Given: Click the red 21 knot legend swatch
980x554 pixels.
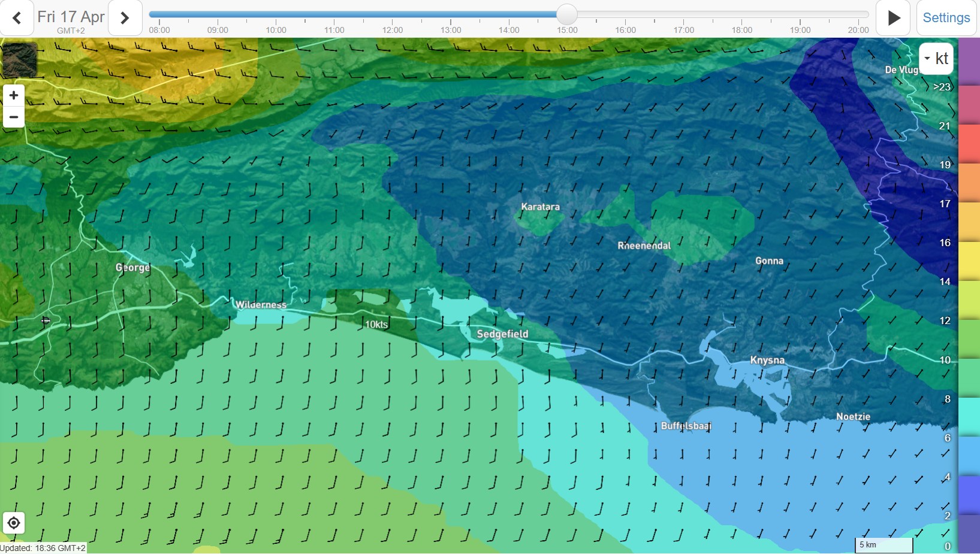Looking at the screenshot, I should point(969,144).
